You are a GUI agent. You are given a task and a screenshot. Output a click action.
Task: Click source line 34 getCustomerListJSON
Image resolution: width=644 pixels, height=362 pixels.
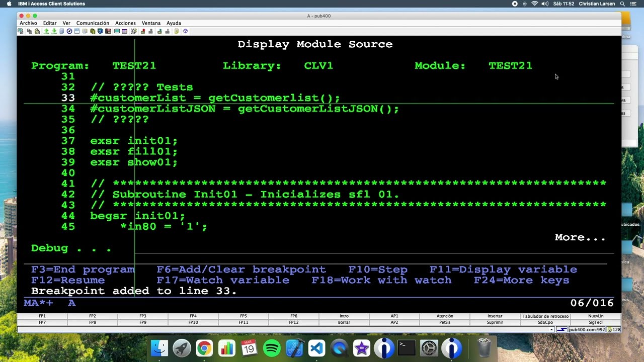point(245,109)
